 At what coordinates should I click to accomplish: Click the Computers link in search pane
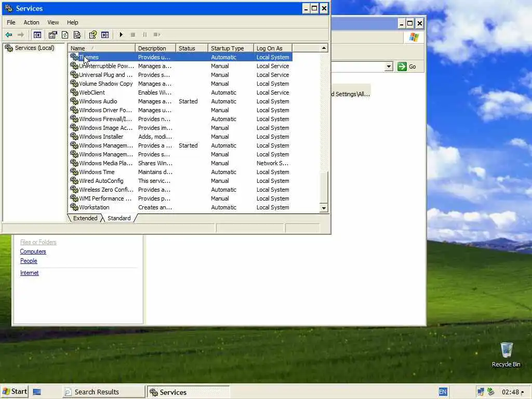click(33, 251)
